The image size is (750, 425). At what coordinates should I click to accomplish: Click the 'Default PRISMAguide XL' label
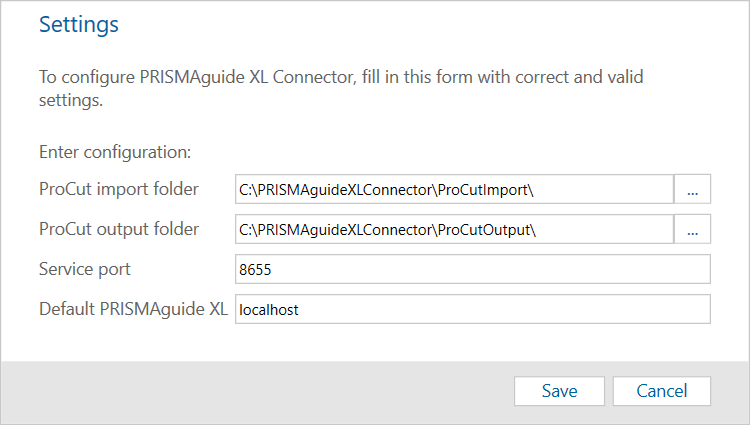click(133, 309)
